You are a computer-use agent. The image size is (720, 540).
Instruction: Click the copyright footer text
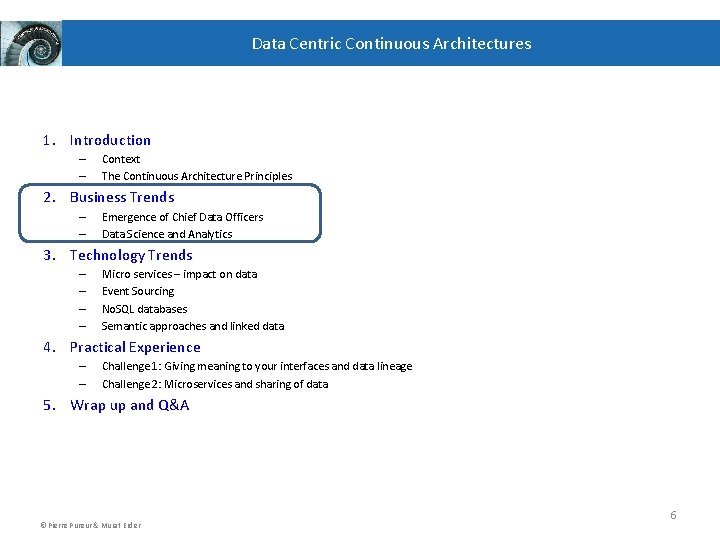click(x=91, y=525)
